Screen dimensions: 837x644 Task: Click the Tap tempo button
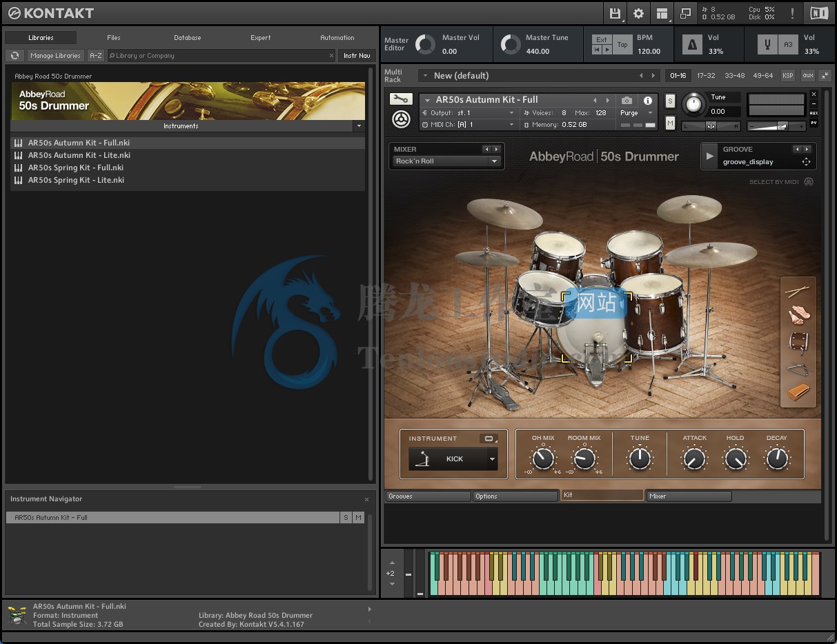[x=622, y=45]
